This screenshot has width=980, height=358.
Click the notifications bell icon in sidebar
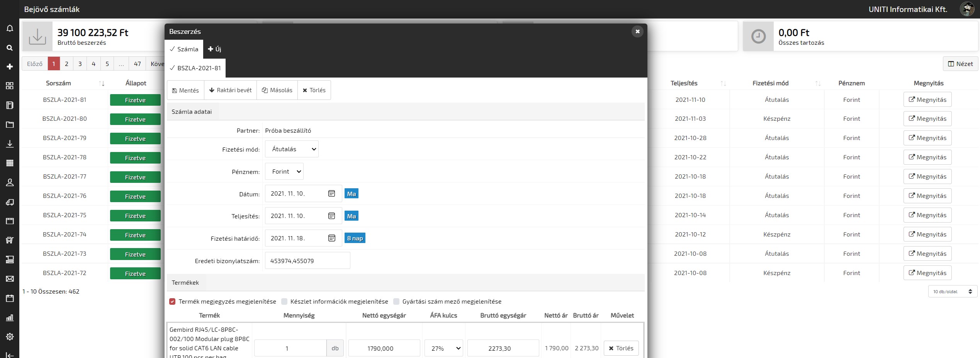[x=10, y=28]
